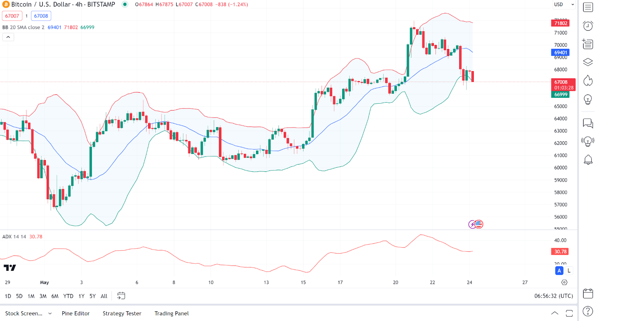The image size is (644, 321).
Task: Click the 69401 basis price label
Action: tap(560, 53)
